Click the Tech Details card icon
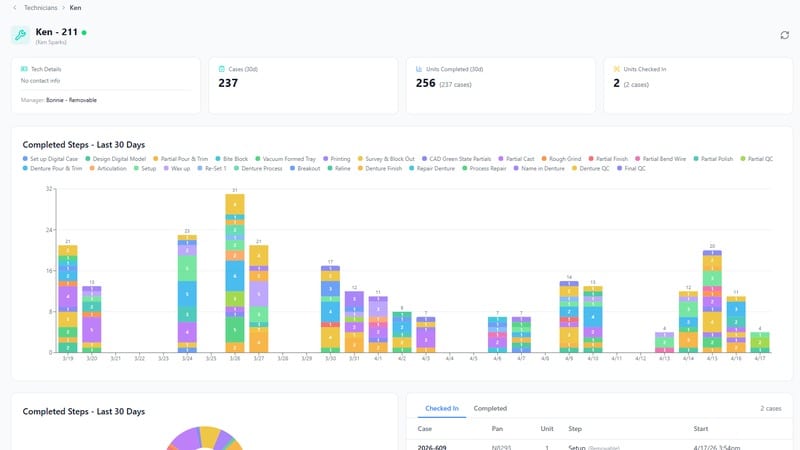800x450 pixels. [24, 69]
